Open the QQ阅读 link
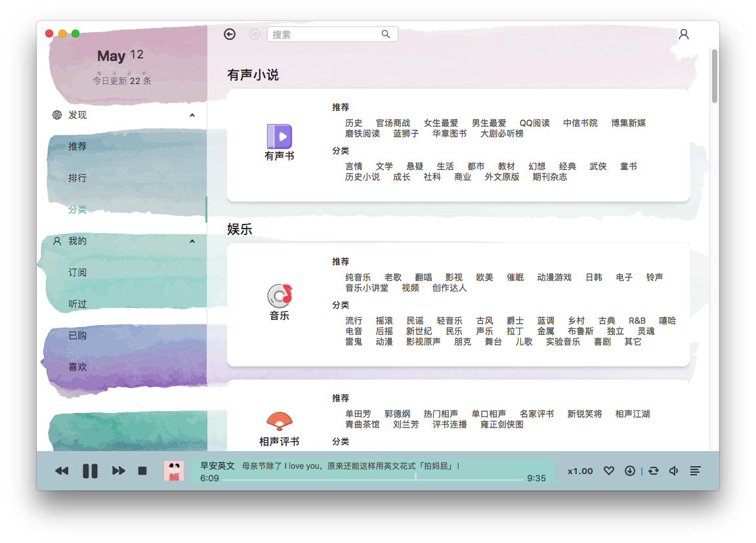This screenshot has width=756, height=543. click(535, 123)
